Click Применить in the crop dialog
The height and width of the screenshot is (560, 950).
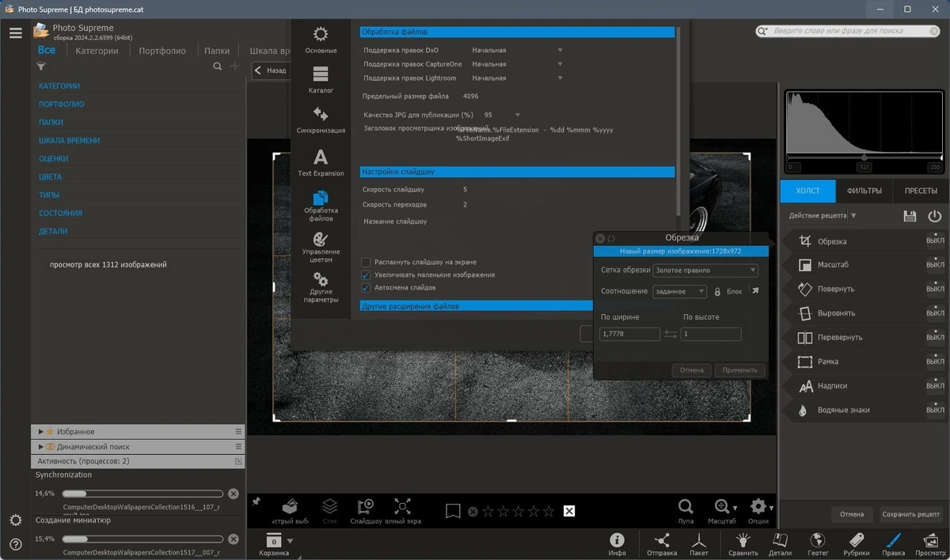(x=740, y=370)
